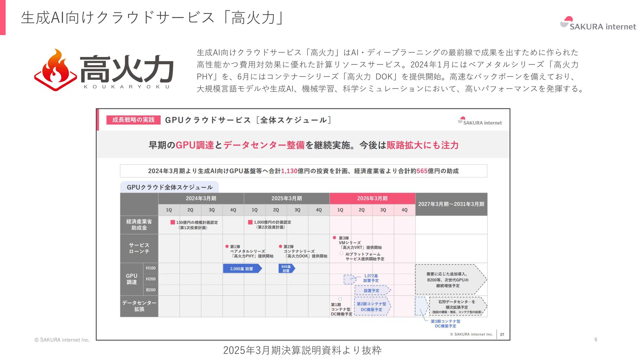The height and width of the screenshot is (362, 644).
Task: Click the dashed 第2期コンテナ型DC構築予定 box
Action: [x=372, y=306]
